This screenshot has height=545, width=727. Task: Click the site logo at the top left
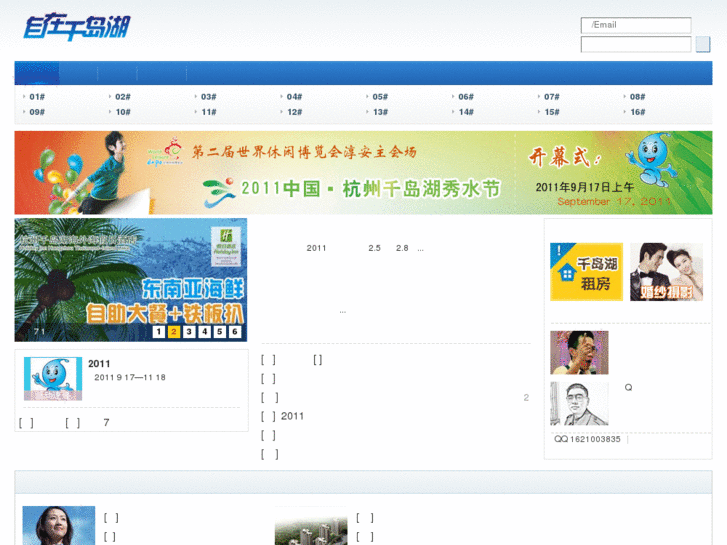[77, 26]
